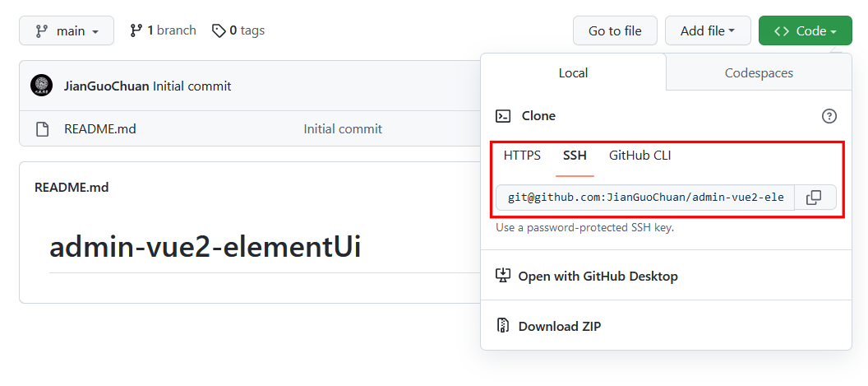
Task: Copy the SSH clone URL
Action: pos(814,198)
